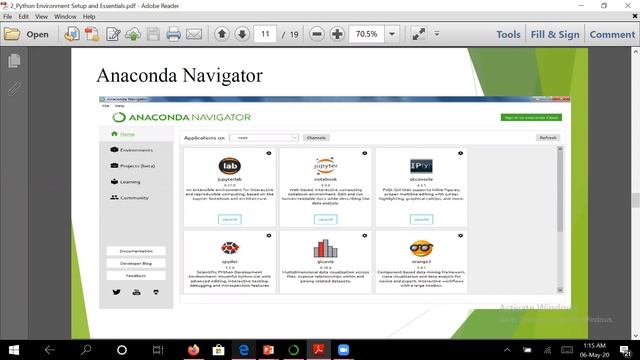This screenshot has width=640, height=360.
Task: Click the taskbar clock
Action: (x=594, y=350)
